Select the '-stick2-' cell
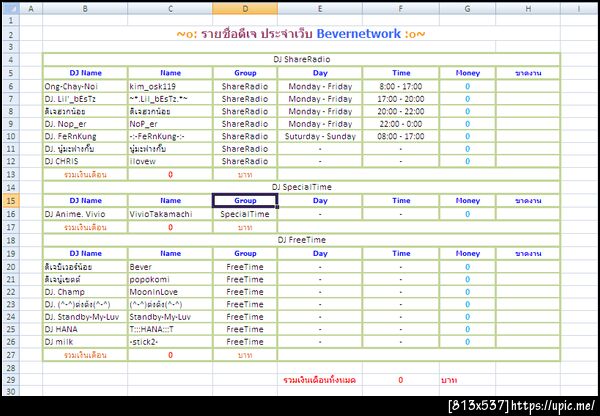Viewport: 600px width, 416px height. point(170,342)
